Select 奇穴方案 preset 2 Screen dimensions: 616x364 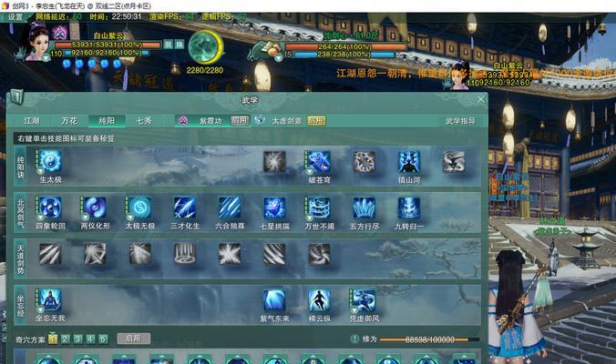(66, 339)
